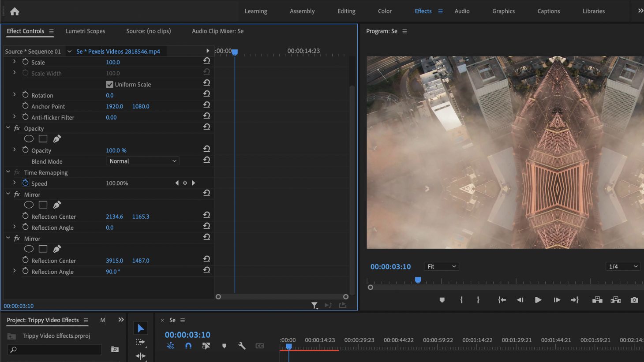The width and height of the screenshot is (644, 362).
Task: Open the Effects workspace in the top bar
Action: 423,11
